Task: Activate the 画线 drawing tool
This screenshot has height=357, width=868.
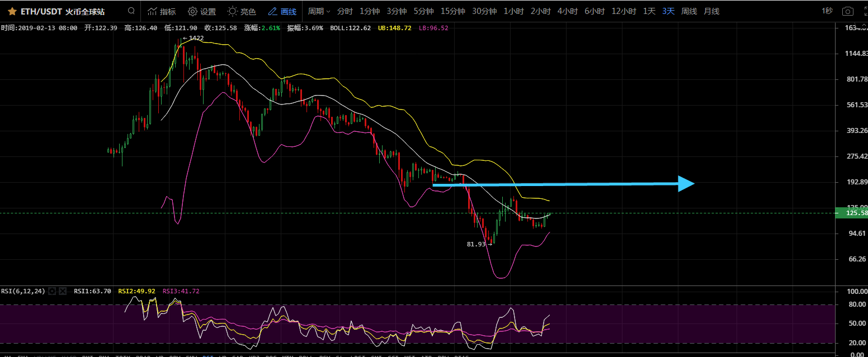Action: (282, 11)
